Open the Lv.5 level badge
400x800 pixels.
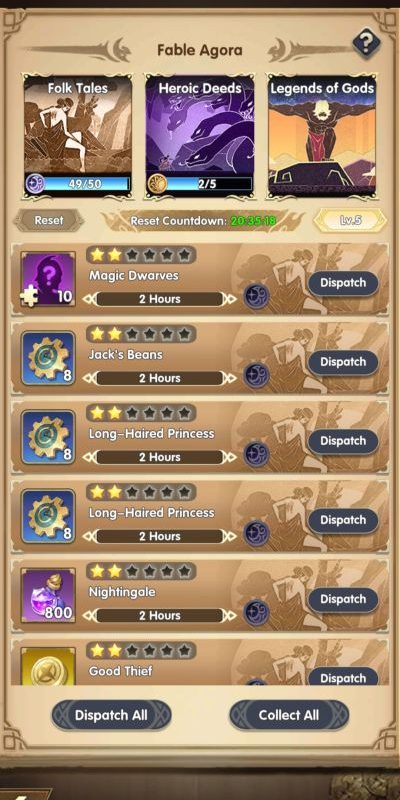click(351, 221)
